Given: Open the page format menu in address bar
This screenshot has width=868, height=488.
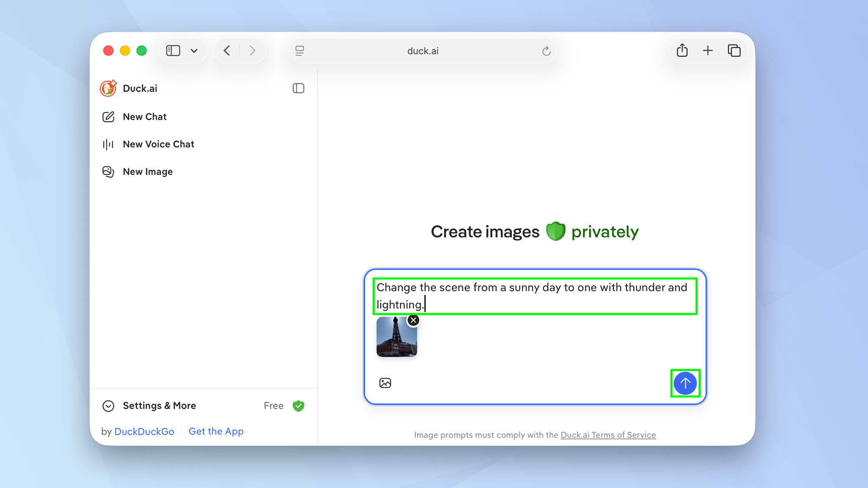Looking at the screenshot, I should (299, 51).
